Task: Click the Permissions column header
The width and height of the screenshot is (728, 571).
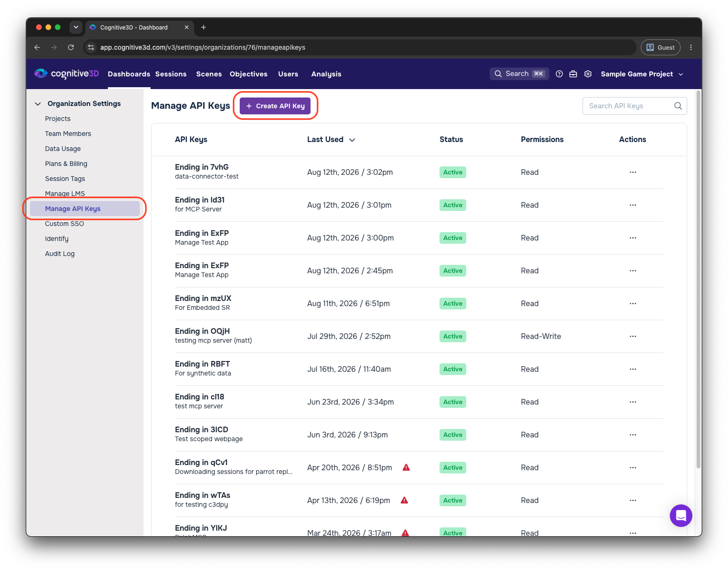Action: (x=542, y=139)
